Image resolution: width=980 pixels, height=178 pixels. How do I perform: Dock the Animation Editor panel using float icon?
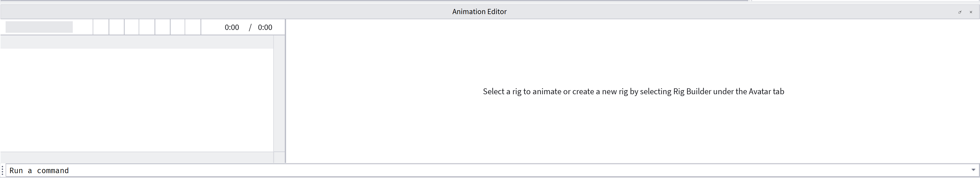click(960, 12)
